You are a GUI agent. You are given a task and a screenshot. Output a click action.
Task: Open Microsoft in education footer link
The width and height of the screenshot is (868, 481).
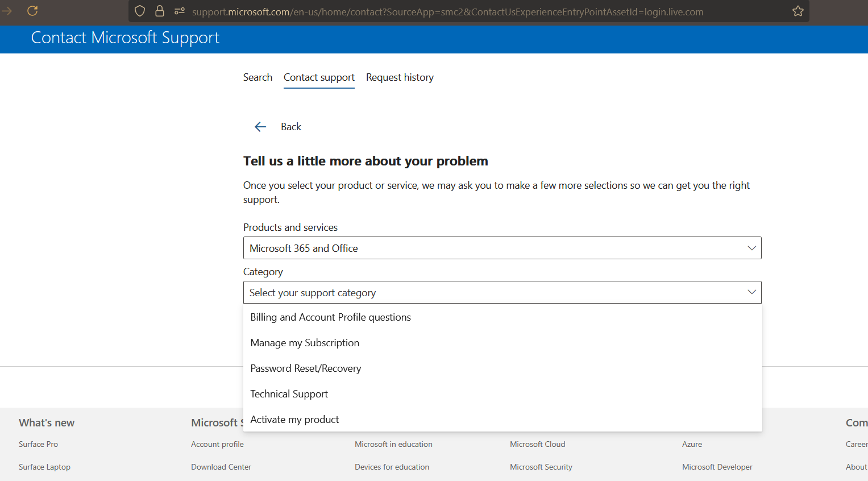[x=393, y=444]
